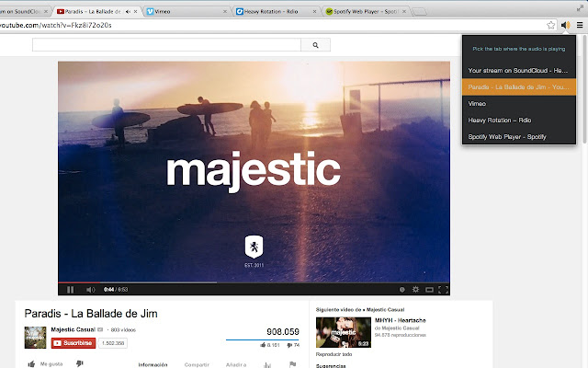
Task: Bookmark this page with the star icon
Action: pyautogui.click(x=550, y=25)
